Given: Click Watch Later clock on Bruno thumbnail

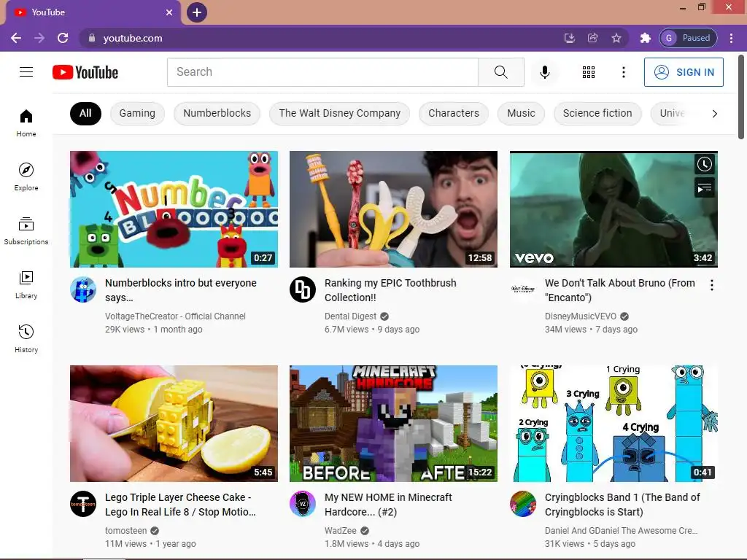Looking at the screenshot, I should 704,164.
